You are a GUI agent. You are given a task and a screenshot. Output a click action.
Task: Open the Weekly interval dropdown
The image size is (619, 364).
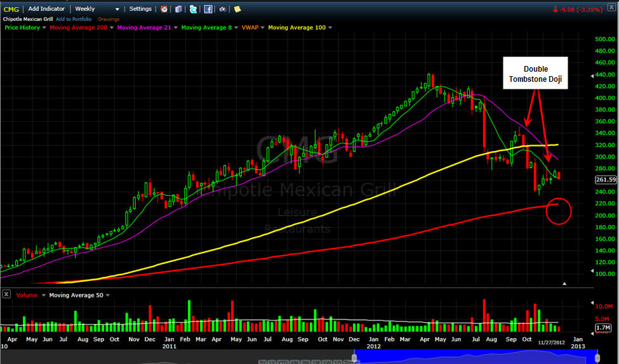point(97,9)
